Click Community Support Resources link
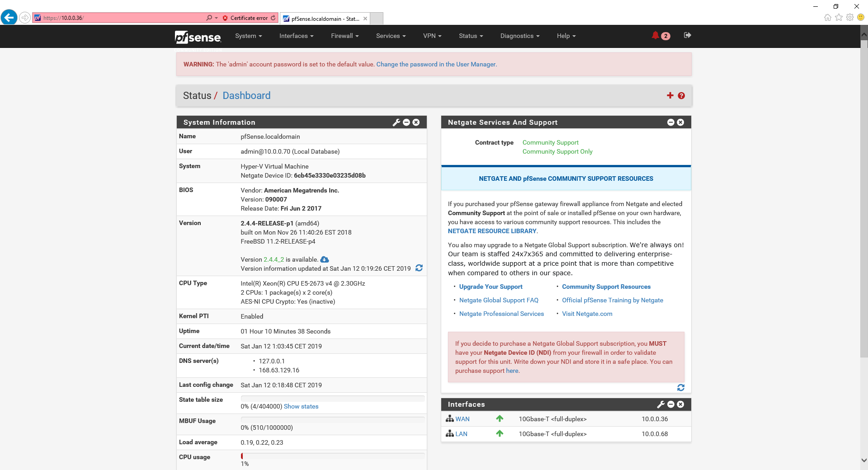 coord(606,287)
